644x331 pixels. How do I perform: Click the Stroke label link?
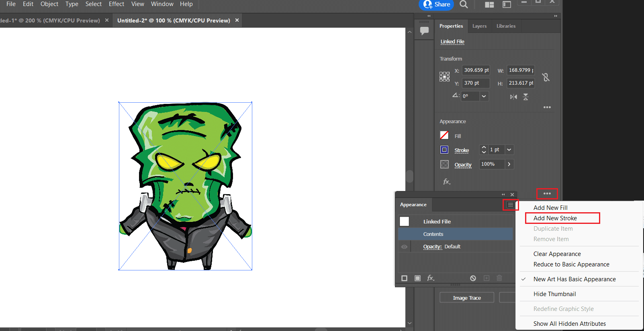pyautogui.click(x=462, y=150)
